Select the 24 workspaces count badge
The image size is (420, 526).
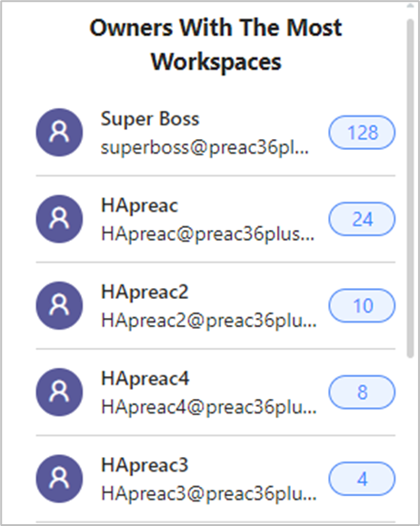click(362, 219)
